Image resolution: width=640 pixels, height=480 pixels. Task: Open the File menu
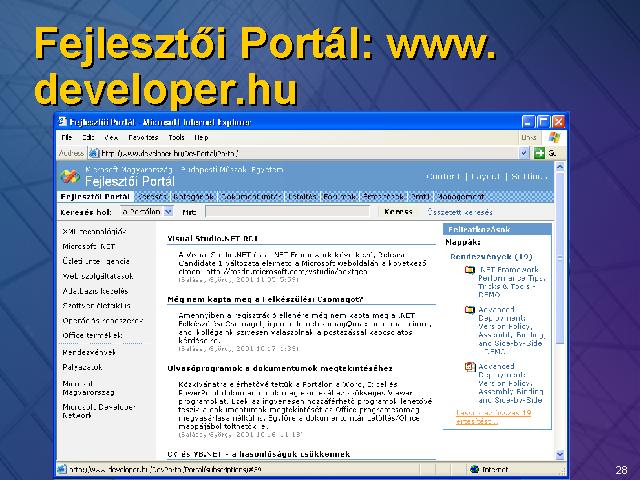click(67, 138)
